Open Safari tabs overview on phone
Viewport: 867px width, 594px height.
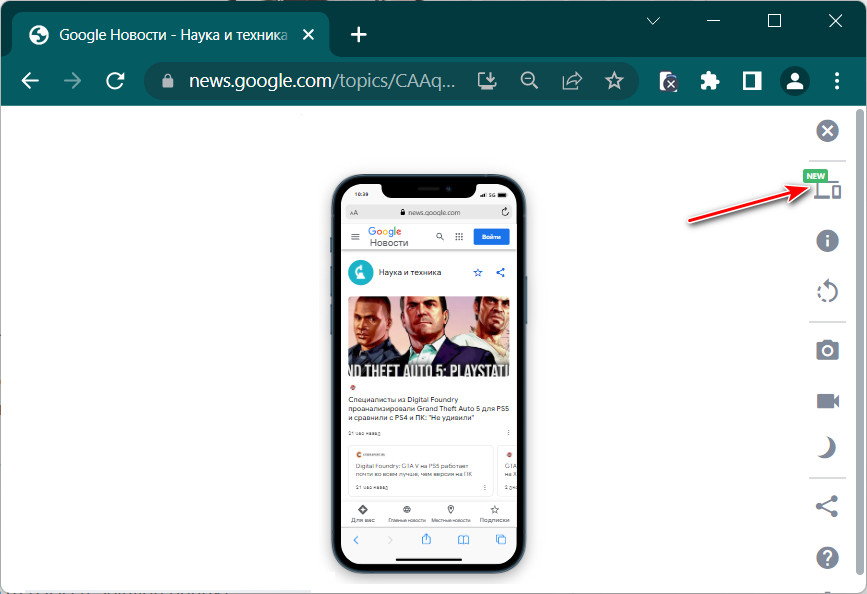tap(500, 540)
